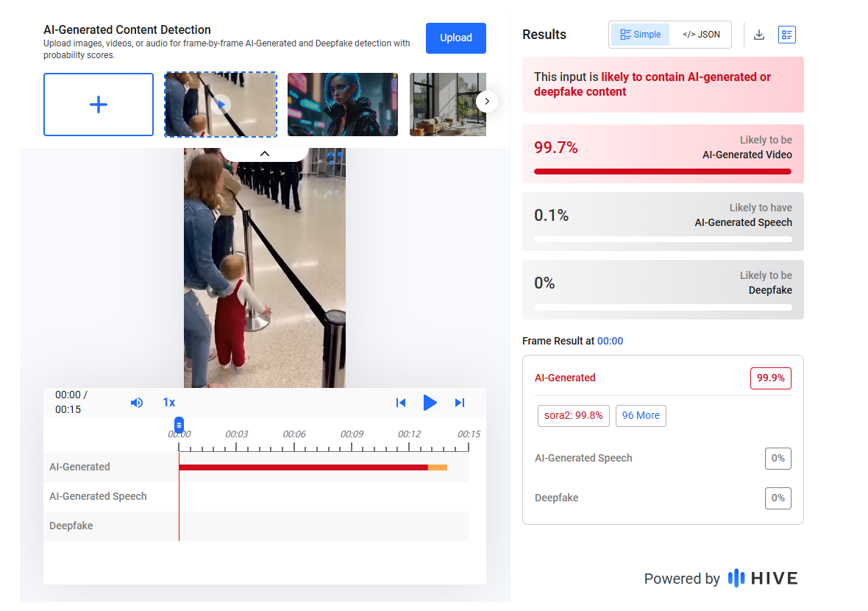Toggle the detailed results list view icon
The height and width of the screenshot is (611, 868).
tap(787, 35)
